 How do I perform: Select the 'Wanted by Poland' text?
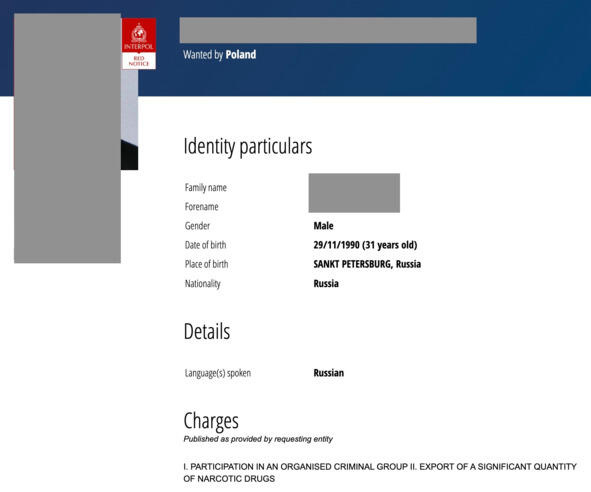[x=220, y=55]
